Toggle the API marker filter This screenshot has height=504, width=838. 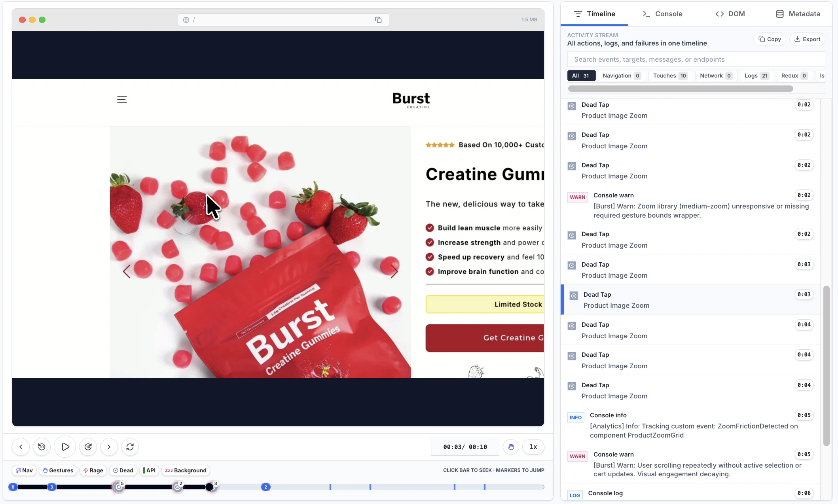point(149,470)
